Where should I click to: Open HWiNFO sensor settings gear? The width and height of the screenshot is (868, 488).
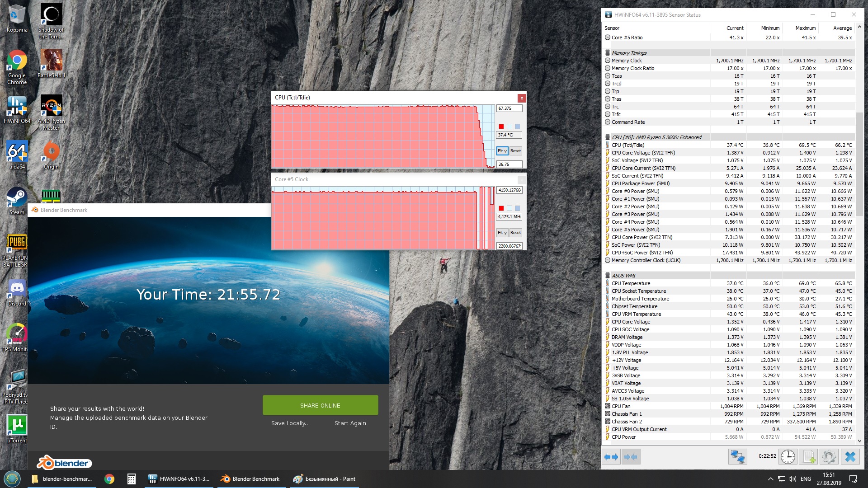(829, 457)
